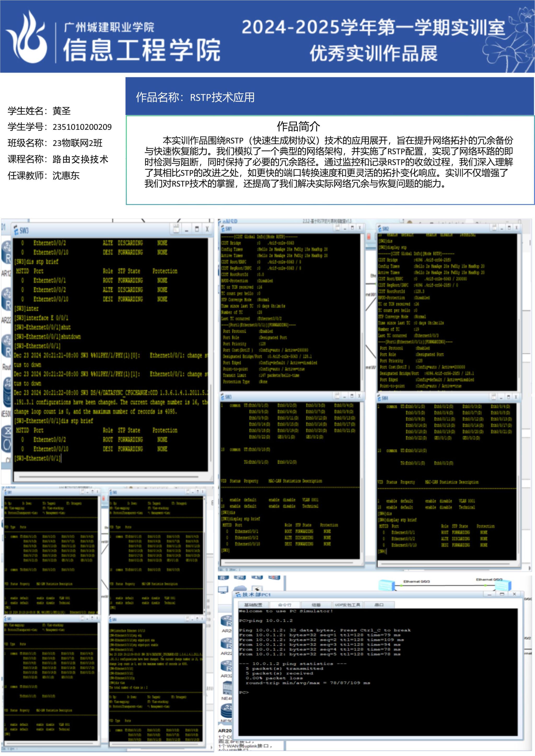Click left switch at Ethernet 0/0/3 link
The height and width of the screenshot is (756, 535).
tap(386, 586)
